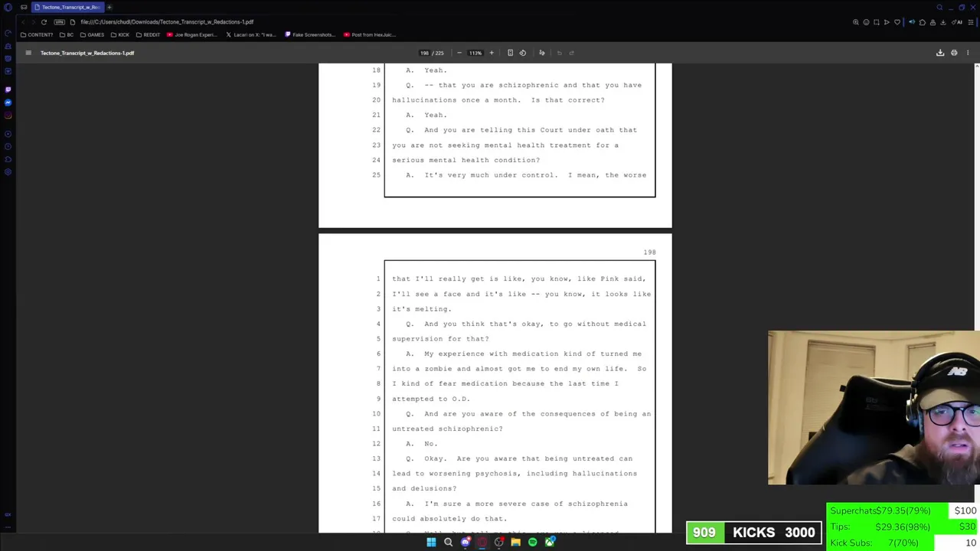Select the Tectone_Transcript tab
This screenshot has height=551, width=980.
(x=67, y=7)
